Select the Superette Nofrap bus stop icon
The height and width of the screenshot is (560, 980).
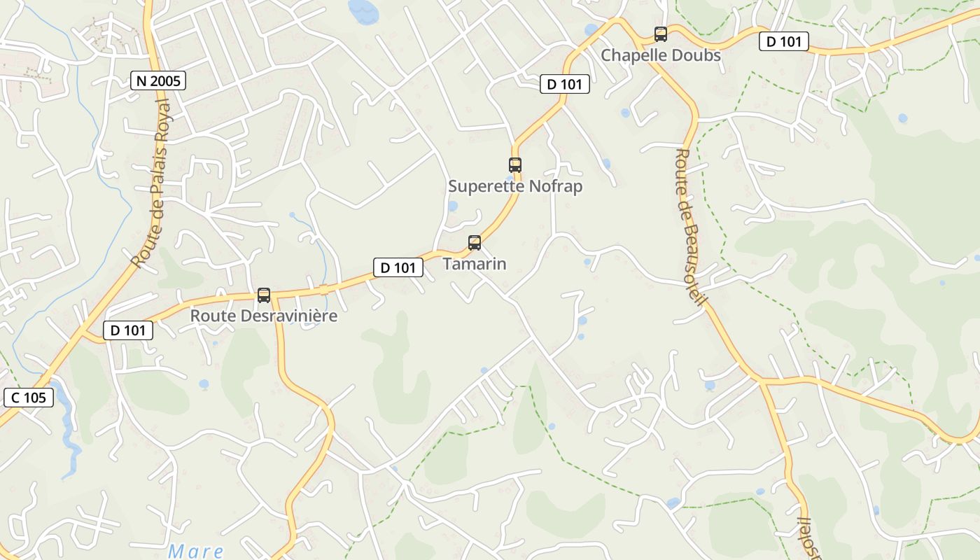click(515, 165)
